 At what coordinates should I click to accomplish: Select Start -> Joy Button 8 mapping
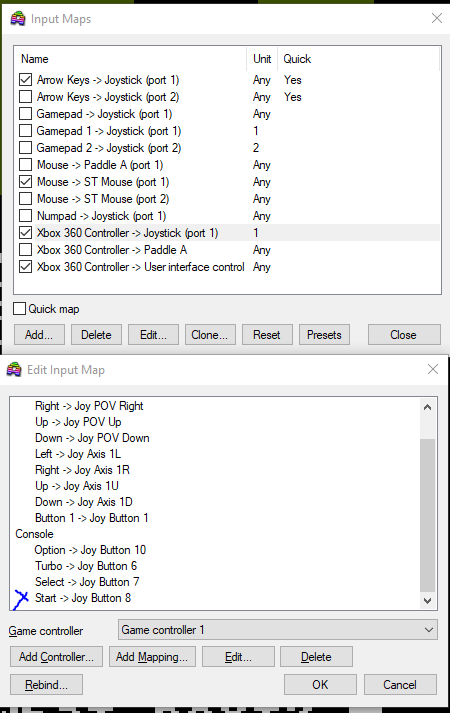(x=83, y=598)
